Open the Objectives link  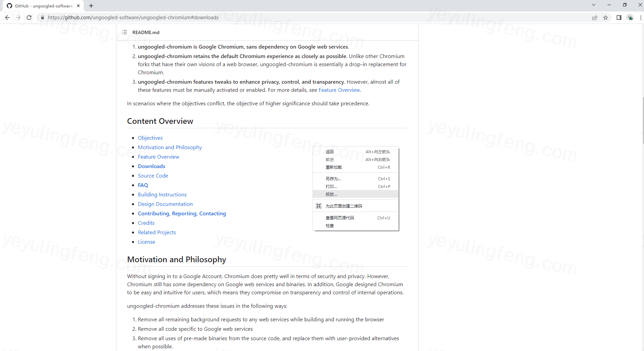[150, 138]
